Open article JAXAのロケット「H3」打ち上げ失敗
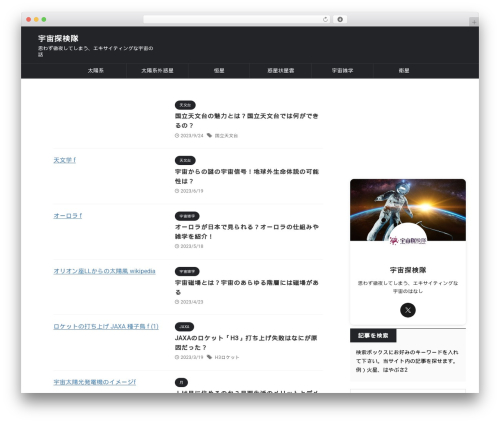The height and width of the screenshot is (423, 500). coord(246,343)
